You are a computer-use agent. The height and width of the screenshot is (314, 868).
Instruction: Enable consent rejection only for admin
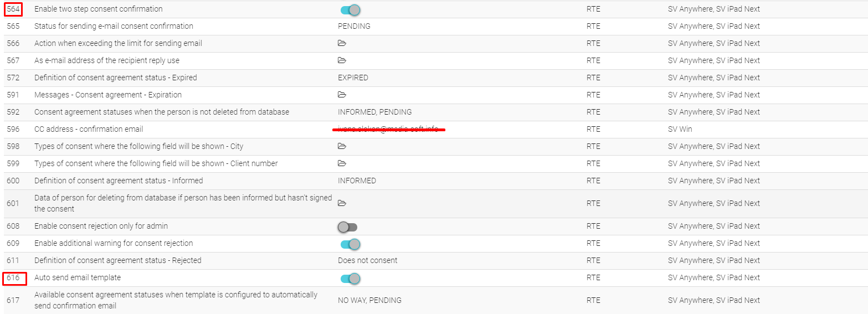[348, 227]
